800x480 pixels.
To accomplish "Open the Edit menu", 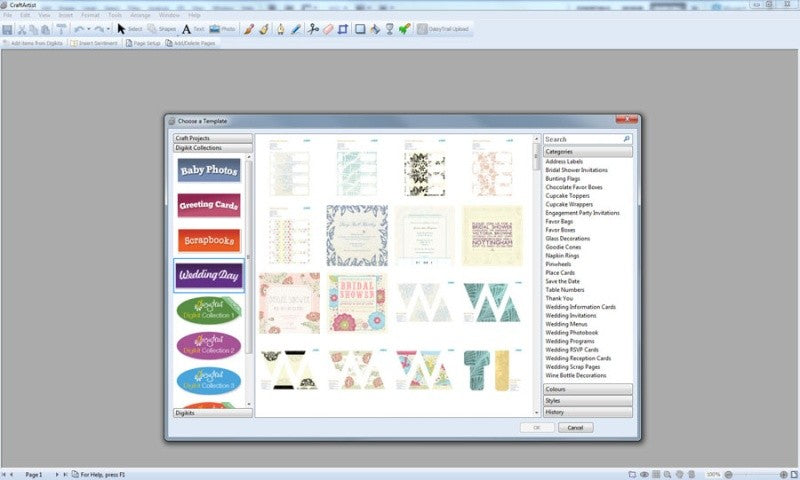I will (25, 15).
